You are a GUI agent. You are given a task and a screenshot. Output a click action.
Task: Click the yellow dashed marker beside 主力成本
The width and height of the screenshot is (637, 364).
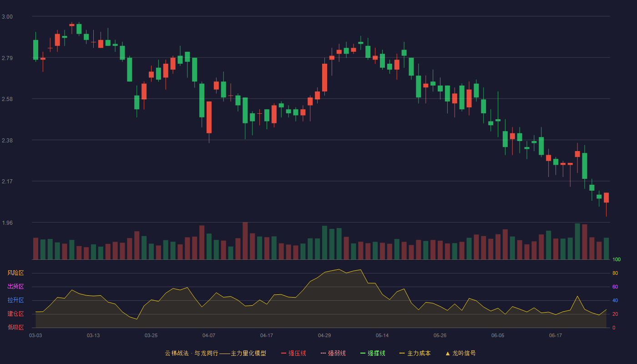pyautogui.click(x=402, y=353)
